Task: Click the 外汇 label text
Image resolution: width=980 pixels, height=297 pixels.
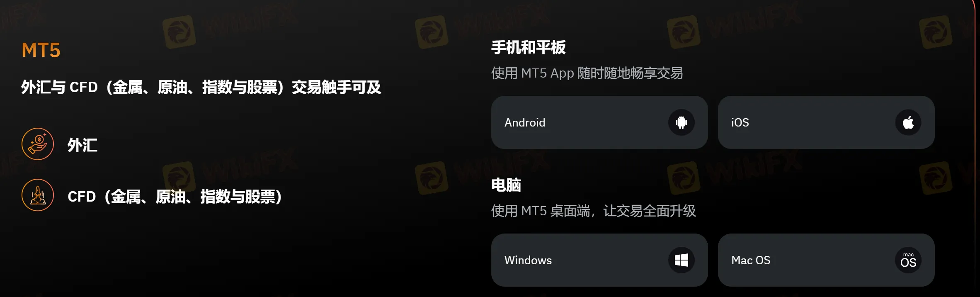Action: click(82, 145)
